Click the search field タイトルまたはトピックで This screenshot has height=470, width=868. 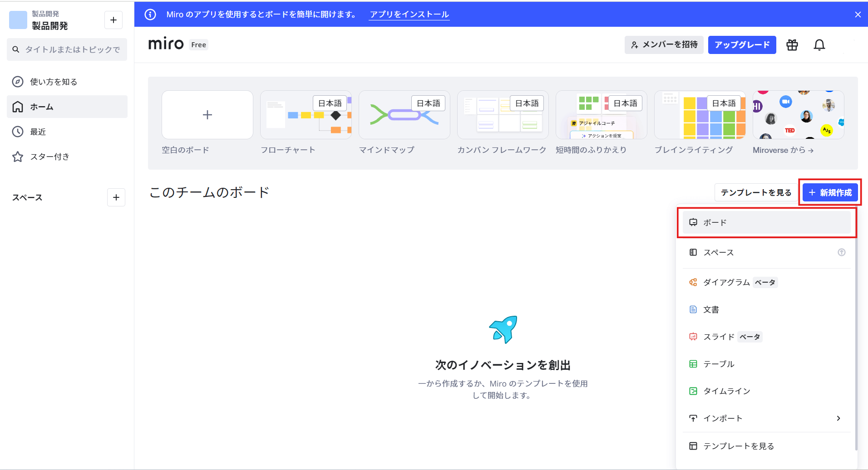(67, 49)
